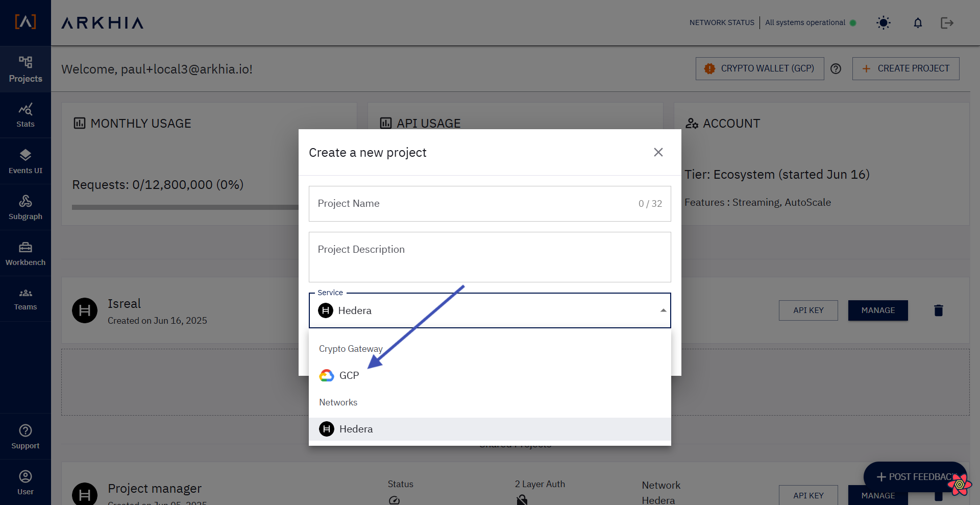Click the 'All systems operational' status text
Screen dimensions: 980x505
805,22
